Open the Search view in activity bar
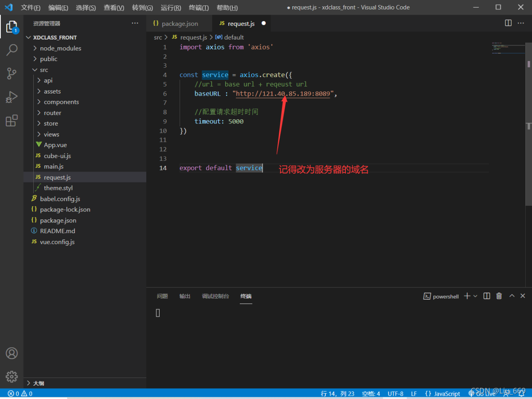The width and height of the screenshot is (532, 399). 12,50
